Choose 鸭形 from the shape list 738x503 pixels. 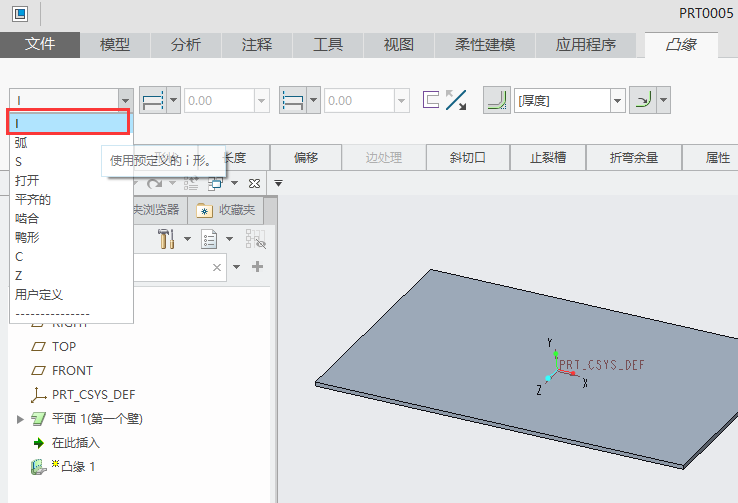(27, 237)
